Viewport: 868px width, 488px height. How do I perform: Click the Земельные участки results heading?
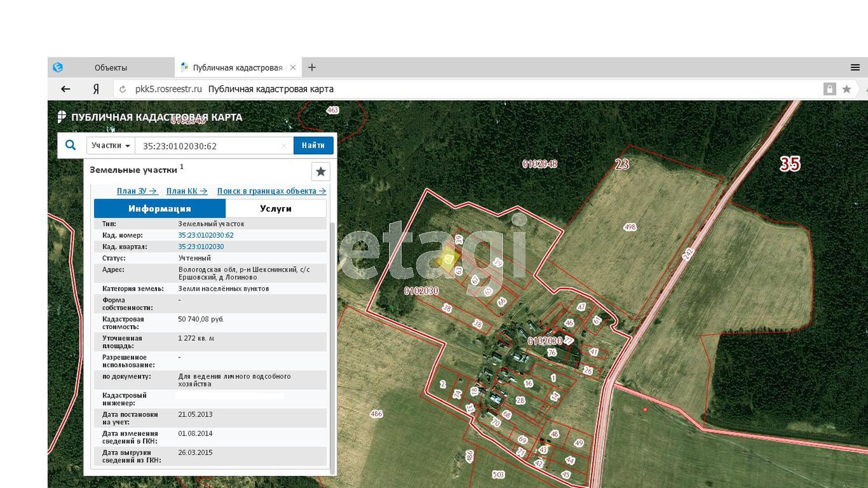pyautogui.click(x=133, y=170)
